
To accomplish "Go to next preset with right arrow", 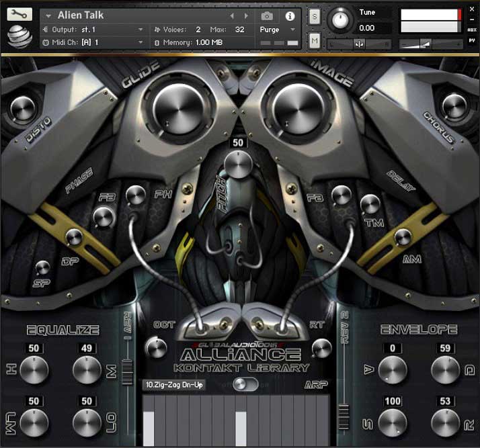I will coord(246,16).
